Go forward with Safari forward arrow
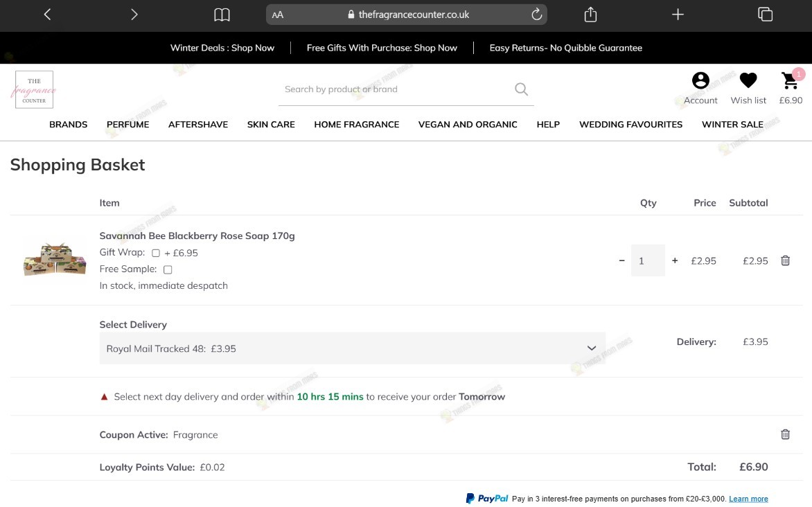The image size is (812, 507). tap(134, 15)
